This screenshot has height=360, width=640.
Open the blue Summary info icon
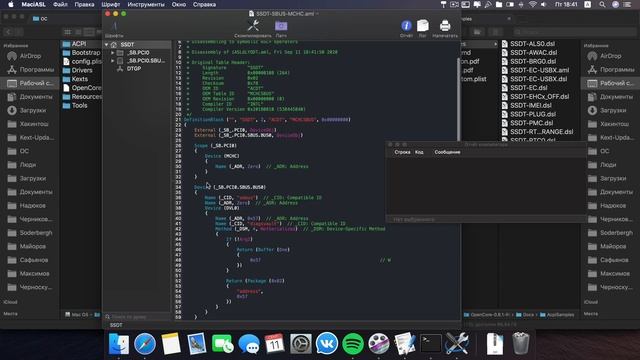pyautogui.click(x=406, y=26)
